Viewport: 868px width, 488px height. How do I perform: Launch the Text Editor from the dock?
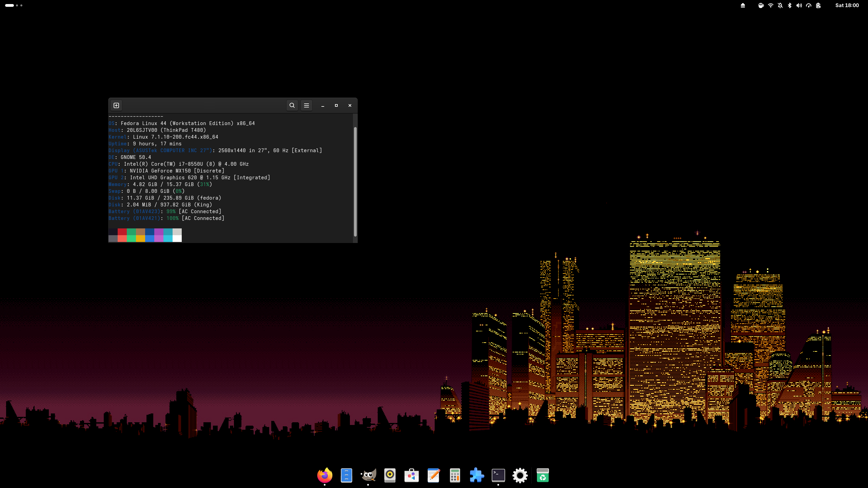(433, 475)
